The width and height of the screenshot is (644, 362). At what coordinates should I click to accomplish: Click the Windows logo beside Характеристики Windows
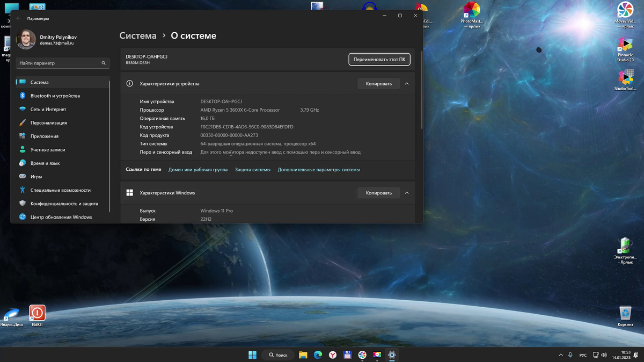pos(129,193)
